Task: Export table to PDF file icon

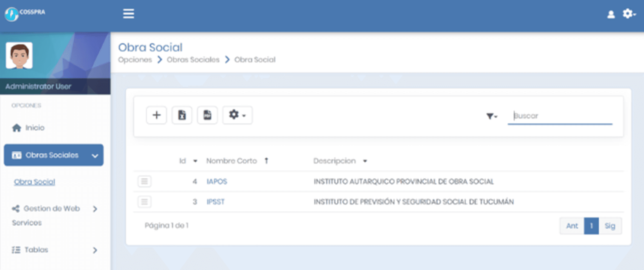Action: pyautogui.click(x=207, y=115)
